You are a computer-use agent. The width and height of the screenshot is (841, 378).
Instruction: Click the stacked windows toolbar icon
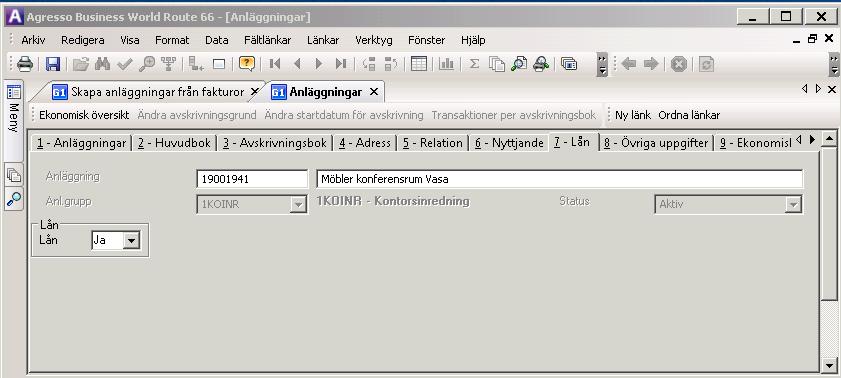(569, 64)
